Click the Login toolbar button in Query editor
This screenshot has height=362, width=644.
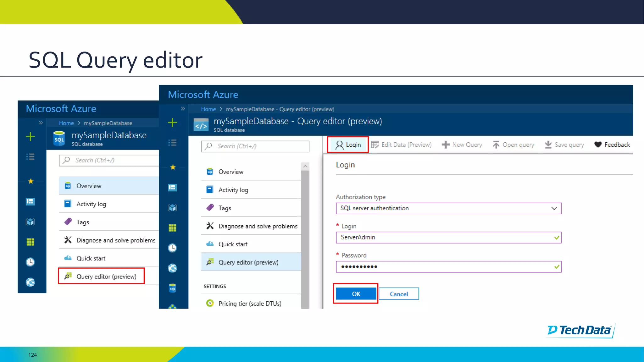[348, 145]
